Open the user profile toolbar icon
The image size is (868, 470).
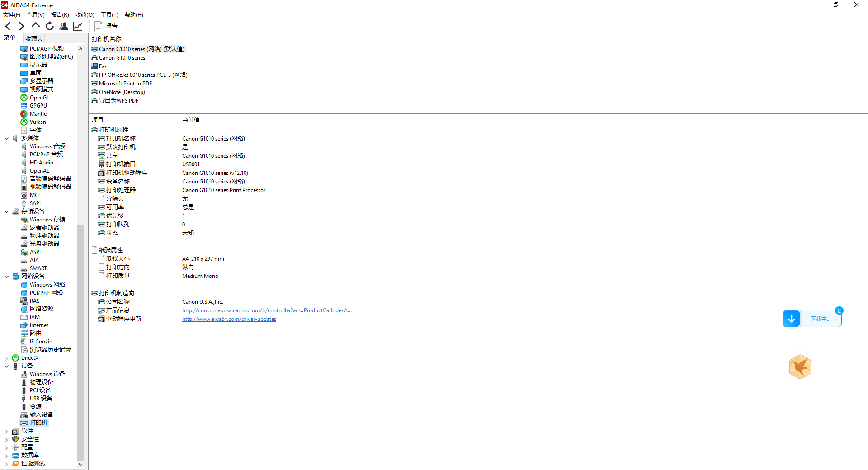(x=64, y=26)
